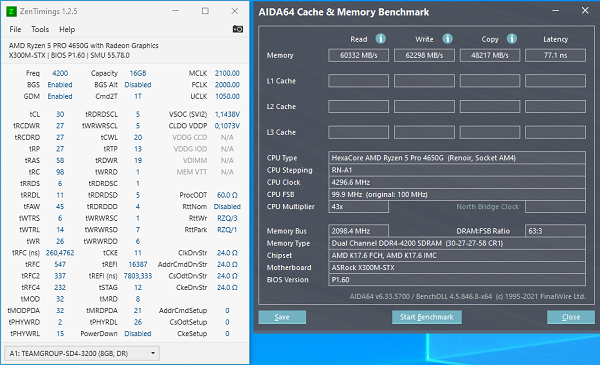Viewport: 600px width, 365px height.
Task: Click the tCL value 30
Action: (60, 114)
